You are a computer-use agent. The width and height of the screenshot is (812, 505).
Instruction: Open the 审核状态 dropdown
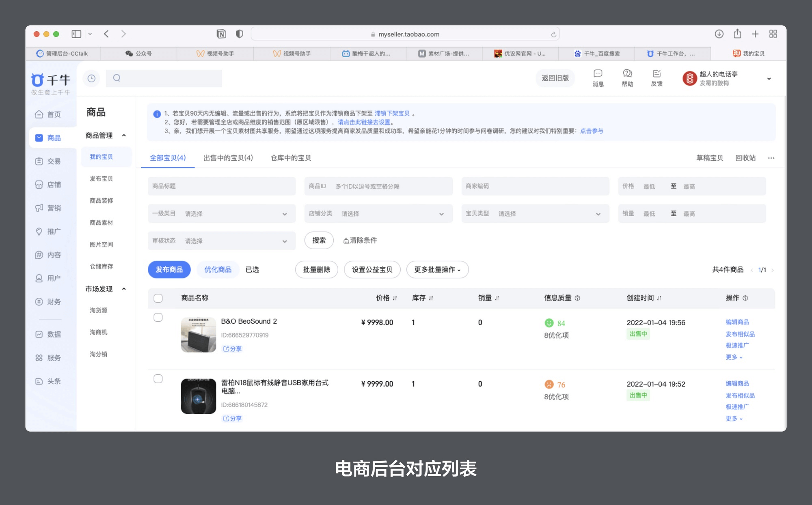222,241
